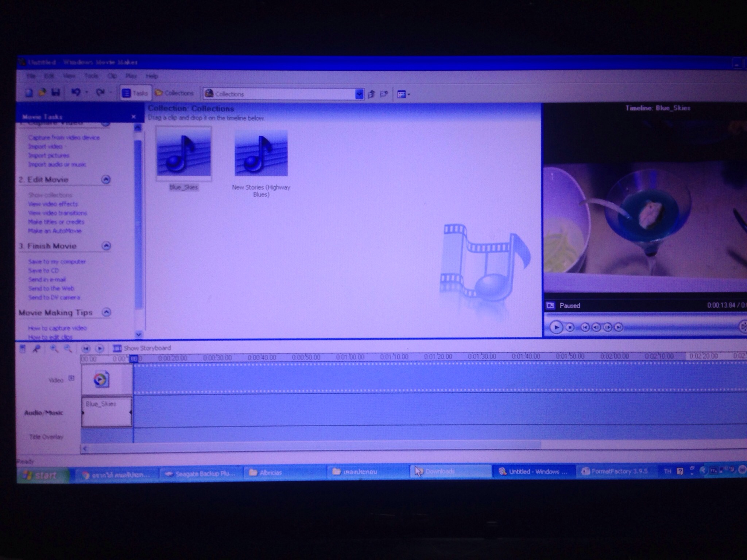Open the Clip menu

112,76
